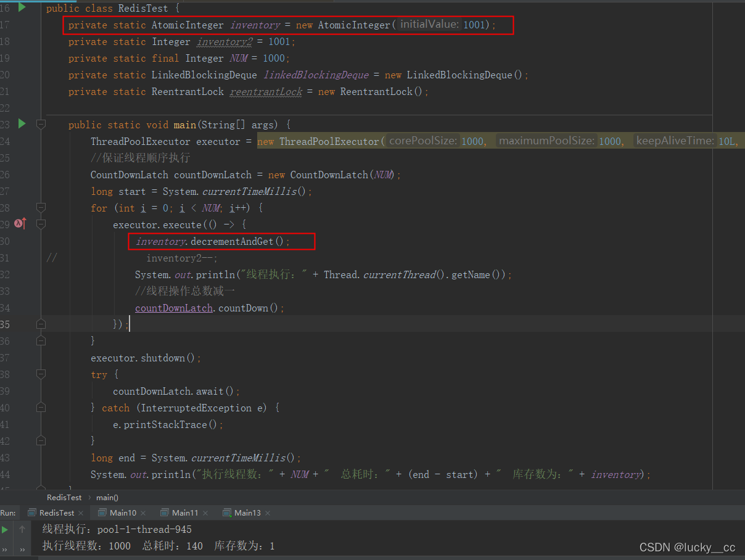Image resolution: width=745 pixels, height=560 pixels.
Task: Click the decrementAndGet() call on line 30
Action: pyautogui.click(x=237, y=241)
